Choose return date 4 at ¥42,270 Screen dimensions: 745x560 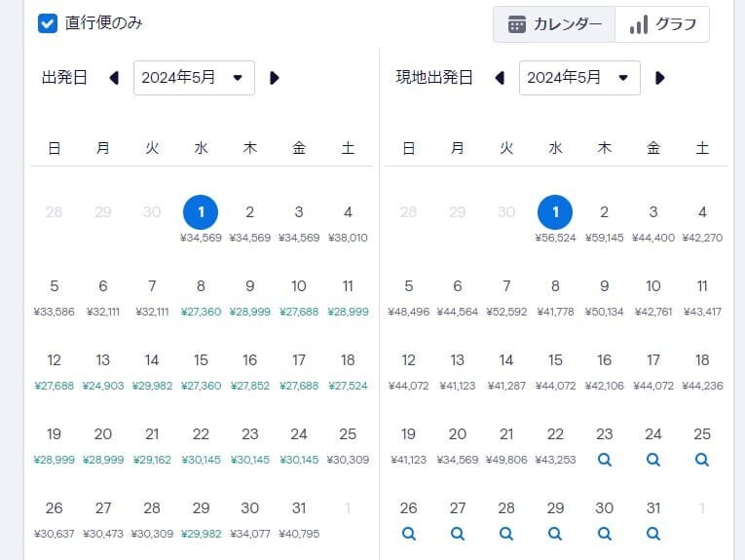pyautogui.click(x=702, y=224)
